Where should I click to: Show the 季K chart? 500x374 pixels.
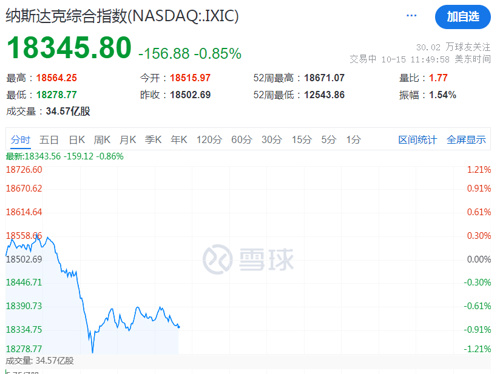coord(153,140)
